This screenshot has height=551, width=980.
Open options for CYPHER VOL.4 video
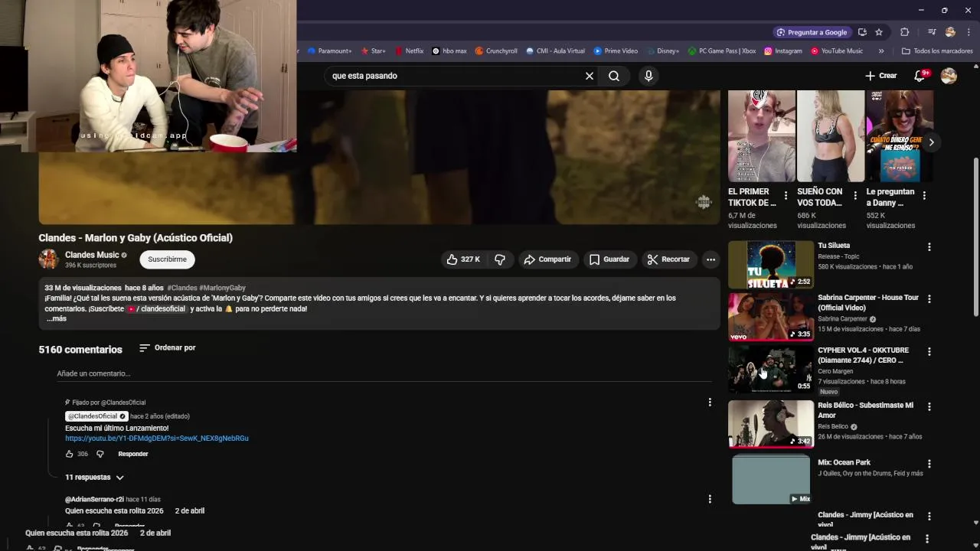(x=929, y=352)
